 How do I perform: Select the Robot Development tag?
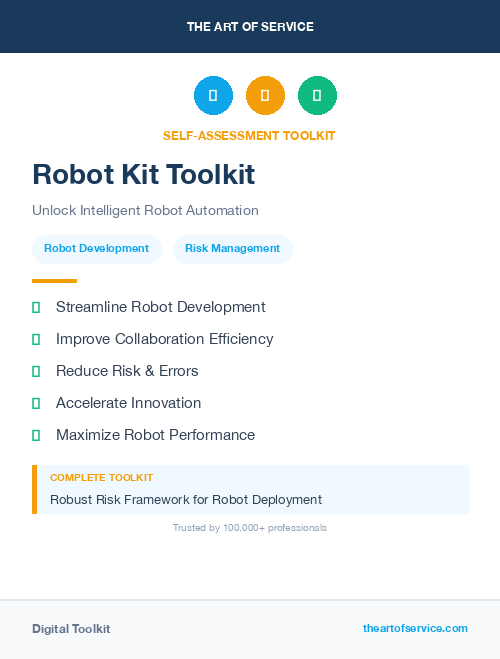pos(97,249)
